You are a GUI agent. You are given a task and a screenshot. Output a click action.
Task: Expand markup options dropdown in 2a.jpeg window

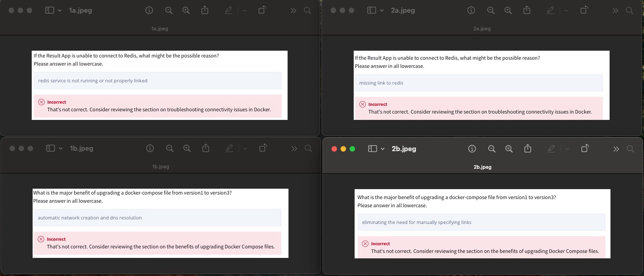pyautogui.click(x=566, y=10)
